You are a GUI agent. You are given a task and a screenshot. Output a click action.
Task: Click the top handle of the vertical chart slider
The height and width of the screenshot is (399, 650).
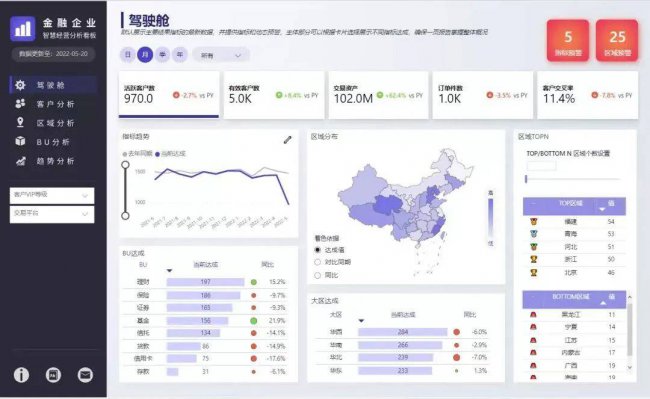(125, 165)
